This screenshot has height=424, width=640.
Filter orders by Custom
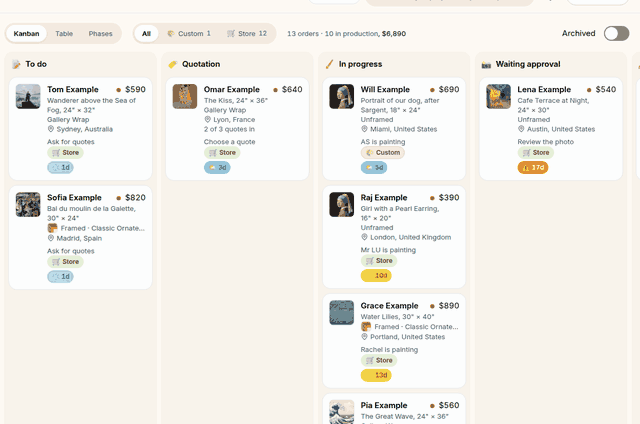click(189, 33)
